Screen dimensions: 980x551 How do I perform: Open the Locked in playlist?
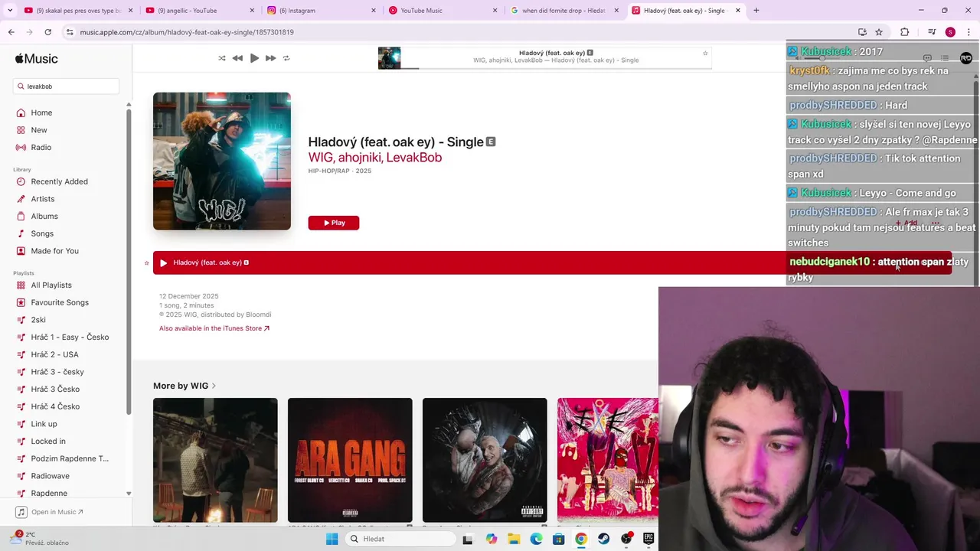47,441
